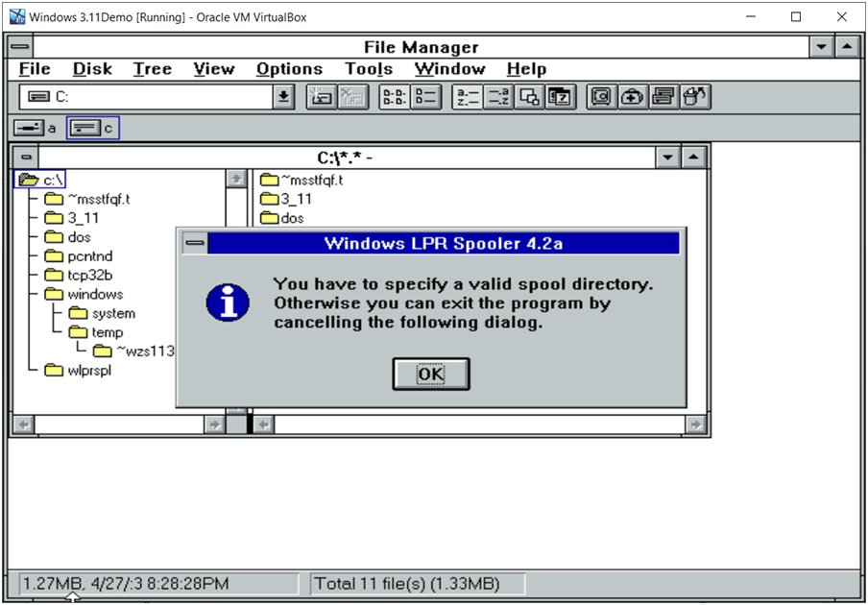The height and width of the screenshot is (605, 868).
Task: Click the blue information icon in dialog
Action: click(228, 302)
